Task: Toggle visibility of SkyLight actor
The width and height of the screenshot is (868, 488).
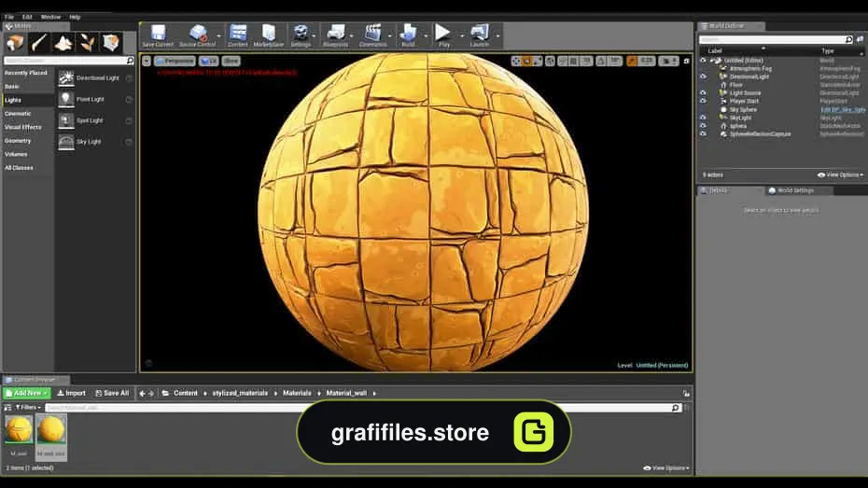Action: click(703, 118)
